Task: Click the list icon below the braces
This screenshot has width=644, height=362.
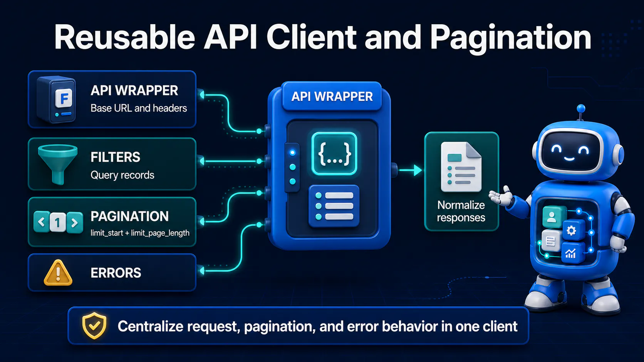Action: click(334, 206)
